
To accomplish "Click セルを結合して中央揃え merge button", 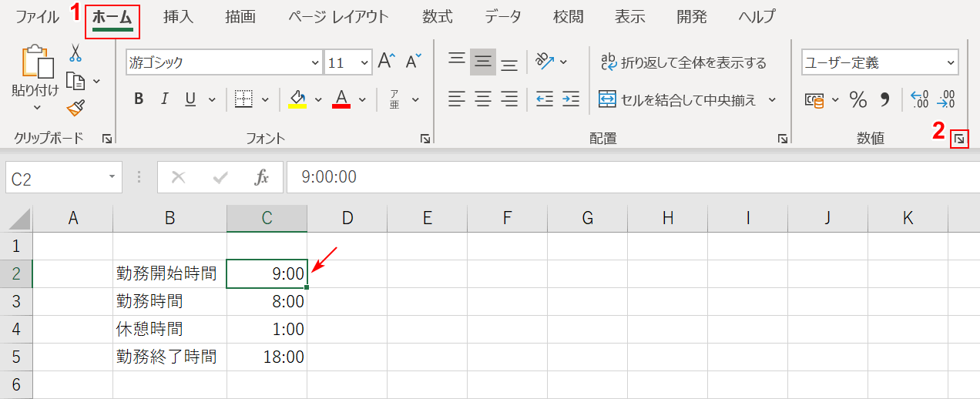I will click(x=678, y=99).
